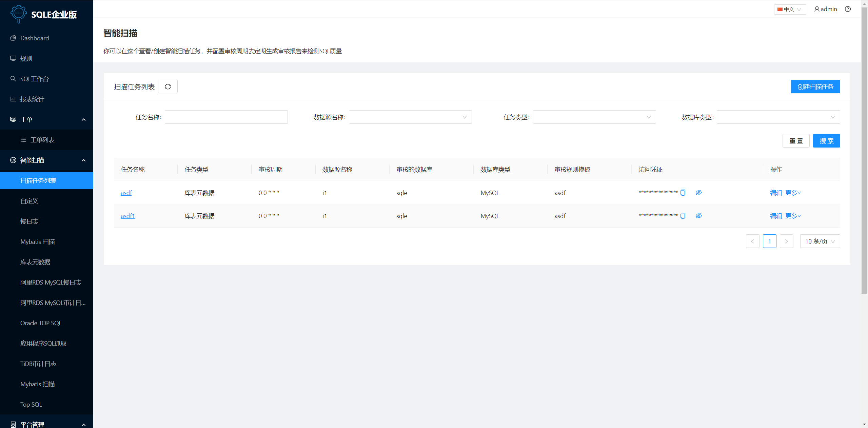Click the refresh icon beside 扫描任务列表
The width and height of the screenshot is (868, 428).
(x=167, y=86)
